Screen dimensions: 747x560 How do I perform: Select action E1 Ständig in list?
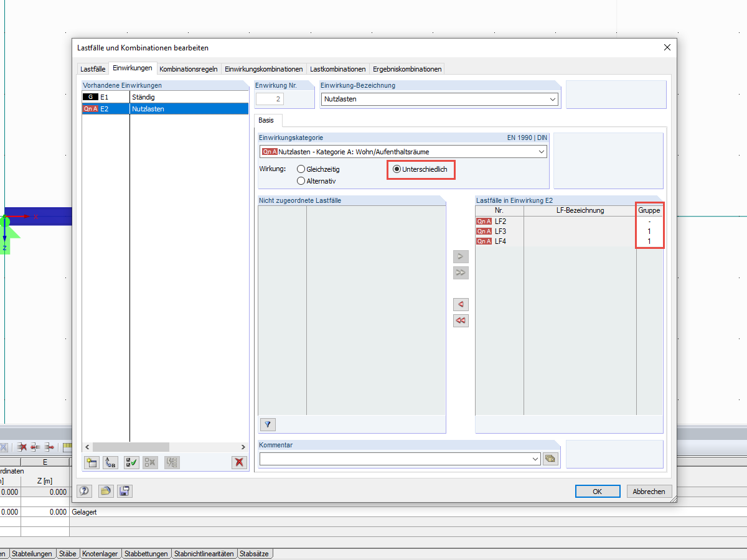(x=166, y=97)
